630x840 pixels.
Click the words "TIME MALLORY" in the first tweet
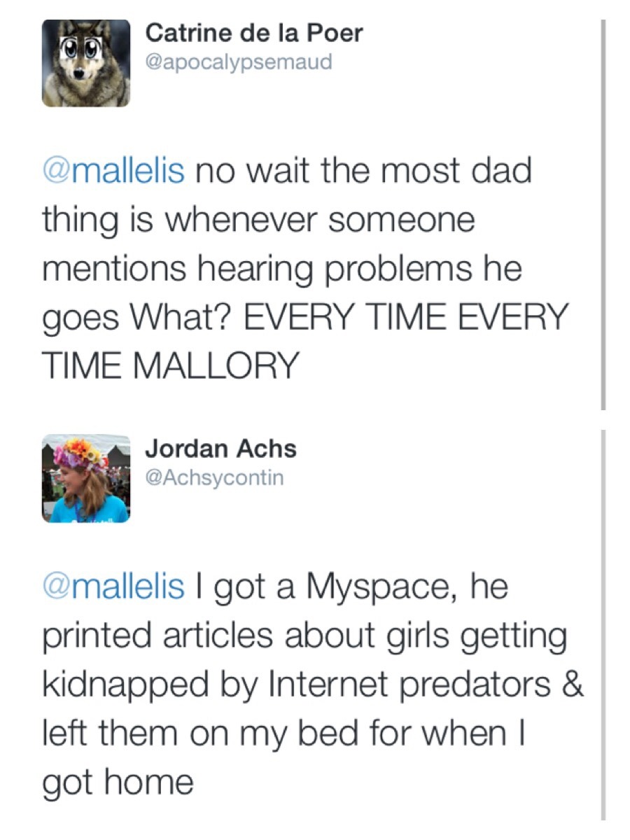171,365
